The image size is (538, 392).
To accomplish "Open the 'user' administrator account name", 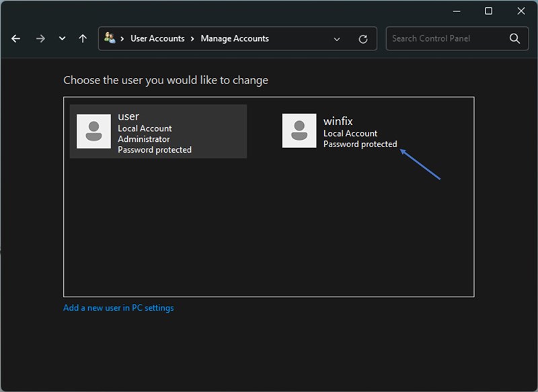I will (x=128, y=116).
